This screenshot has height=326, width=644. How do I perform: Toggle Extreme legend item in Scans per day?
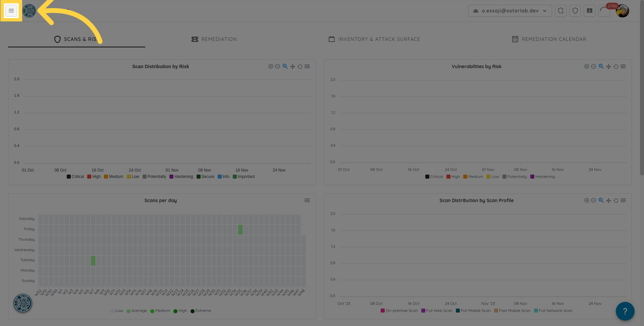(x=201, y=311)
